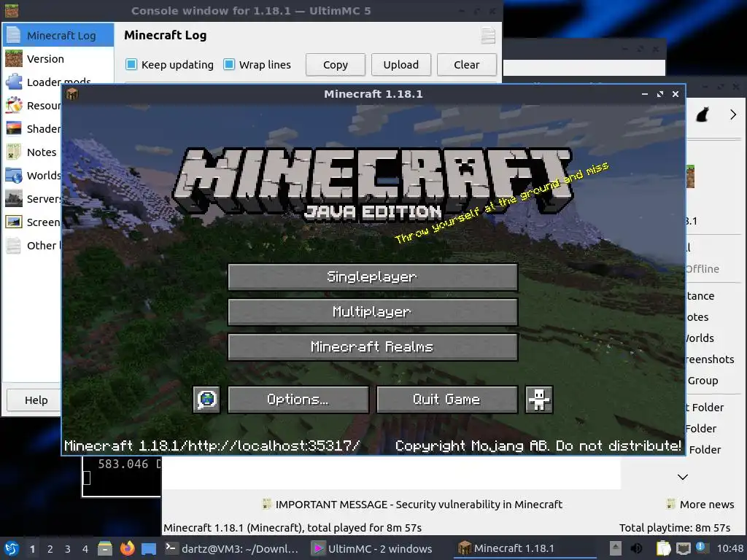Open the language globe icon in Minecraft

tap(206, 399)
